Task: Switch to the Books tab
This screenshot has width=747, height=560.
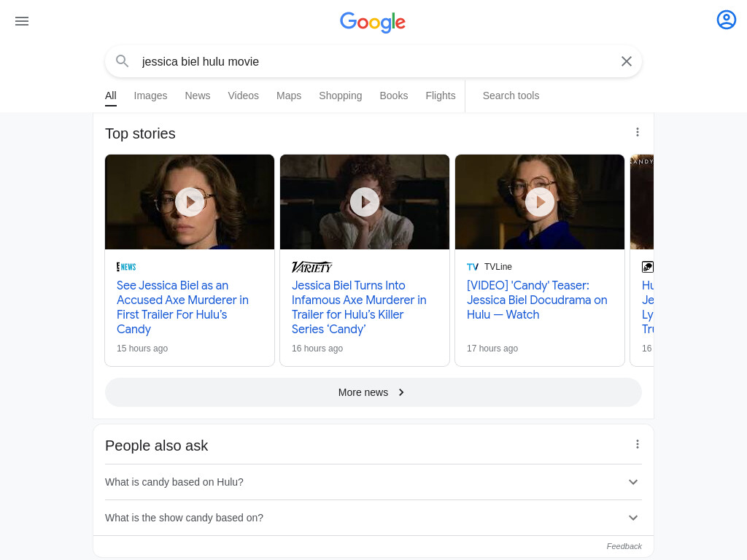Action: [394, 96]
